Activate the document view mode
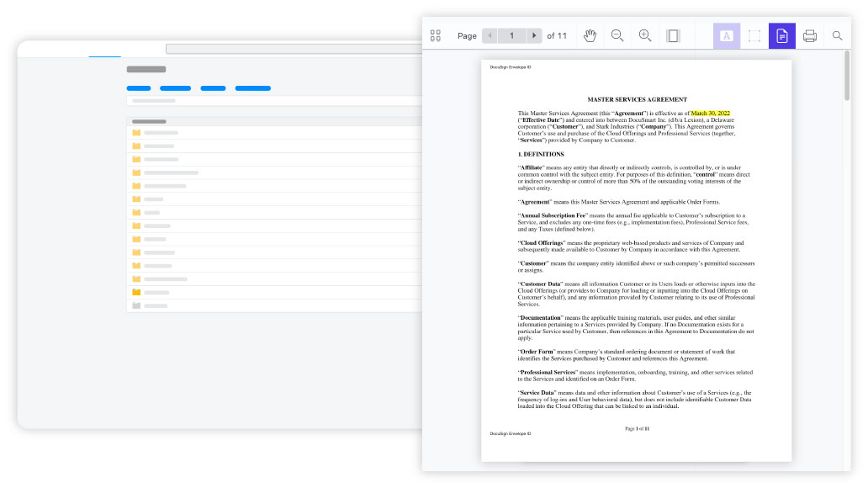The height and width of the screenshot is (488, 868). click(781, 35)
